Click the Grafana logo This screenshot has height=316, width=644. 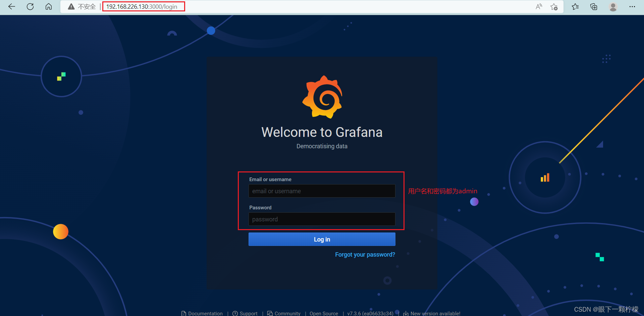click(x=322, y=97)
